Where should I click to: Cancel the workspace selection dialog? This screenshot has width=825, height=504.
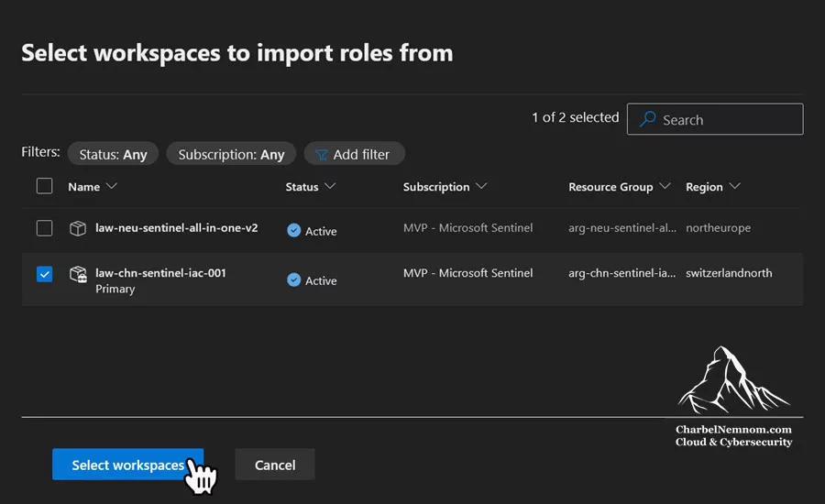coord(275,465)
